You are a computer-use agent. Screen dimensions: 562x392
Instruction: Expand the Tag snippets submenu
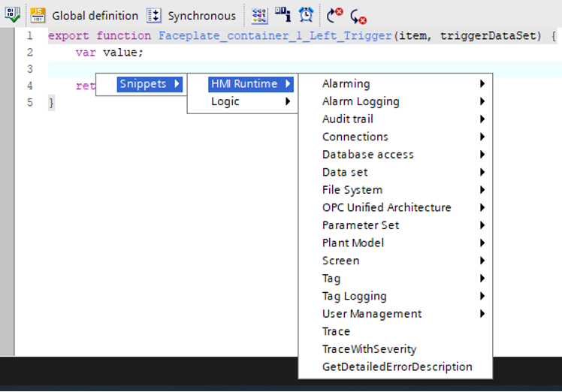click(x=403, y=279)
